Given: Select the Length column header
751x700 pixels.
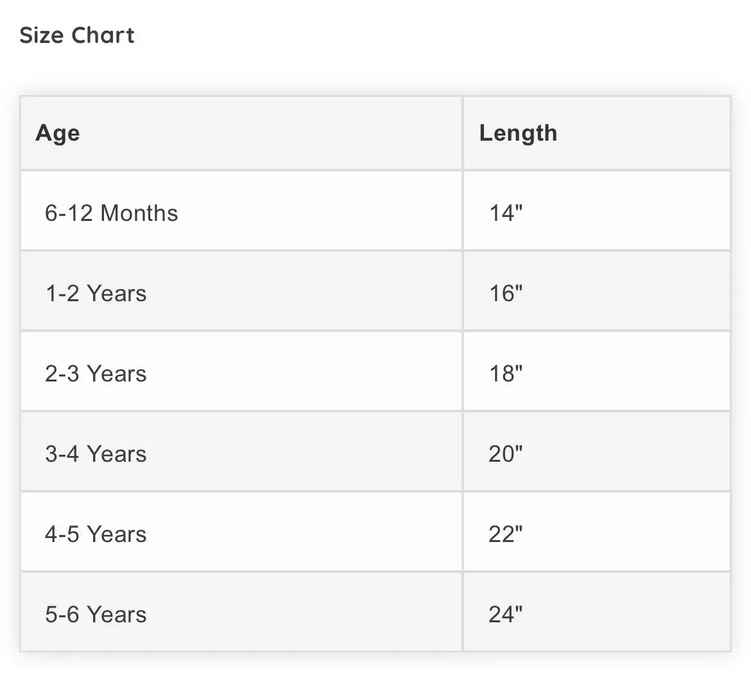Looking at the screenshot, I should 518,133.
